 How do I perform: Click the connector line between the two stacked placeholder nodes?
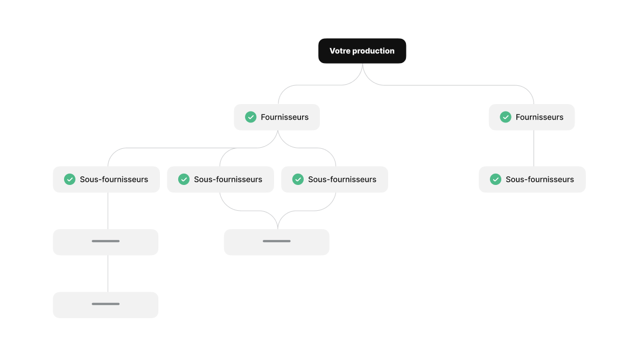[x=108, y=273]
